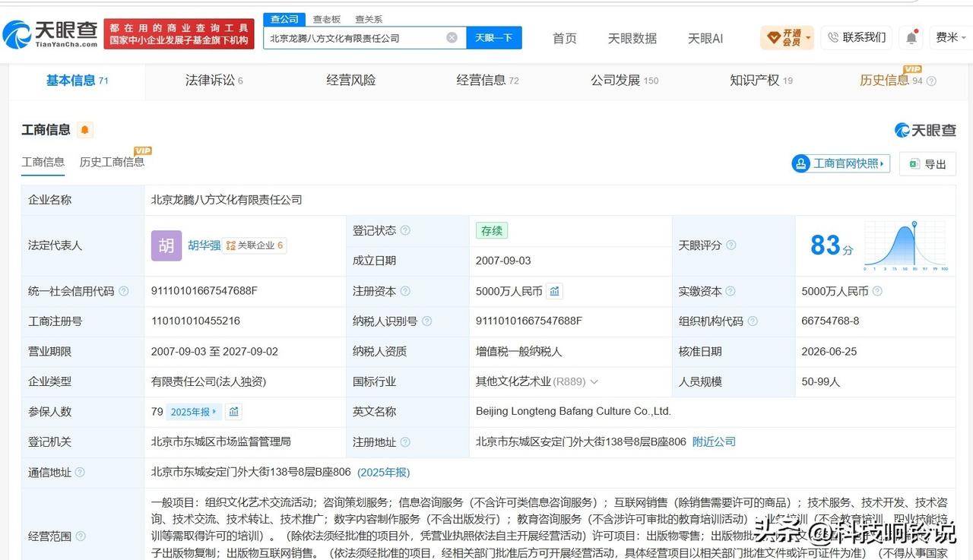Screen dimensions: 973x560
Task: Click the TianYanCha logo
Action: click(50, 34)
